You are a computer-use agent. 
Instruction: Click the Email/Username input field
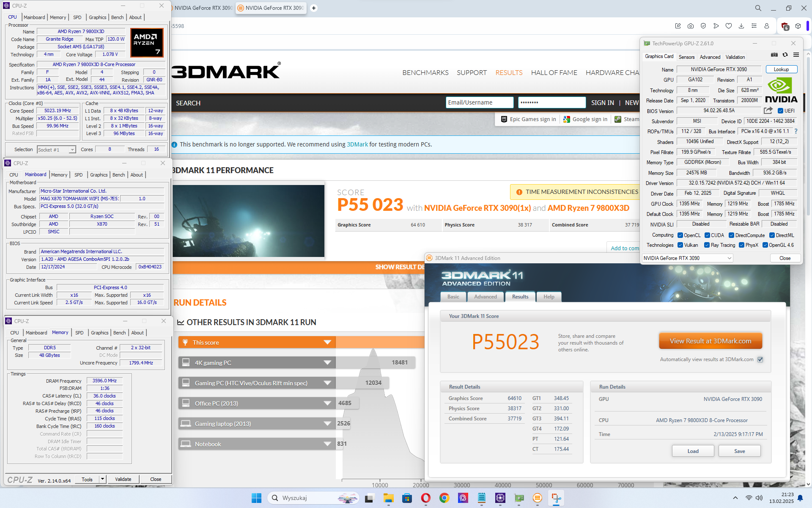click(480, 102)
